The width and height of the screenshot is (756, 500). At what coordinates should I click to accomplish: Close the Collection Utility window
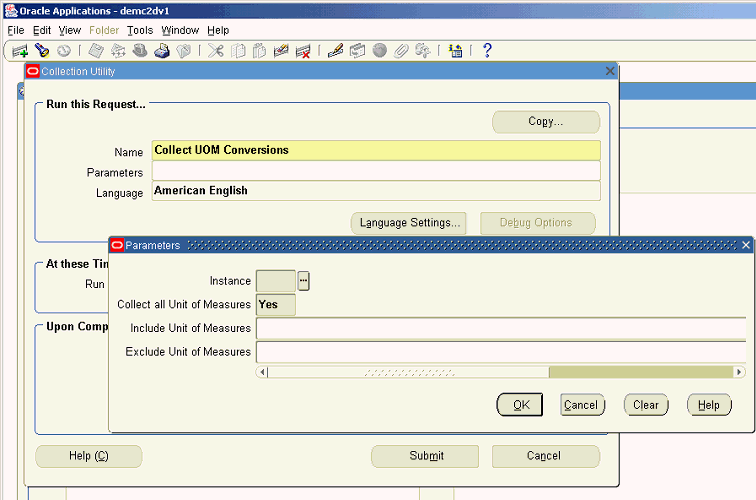coord(610,71)
